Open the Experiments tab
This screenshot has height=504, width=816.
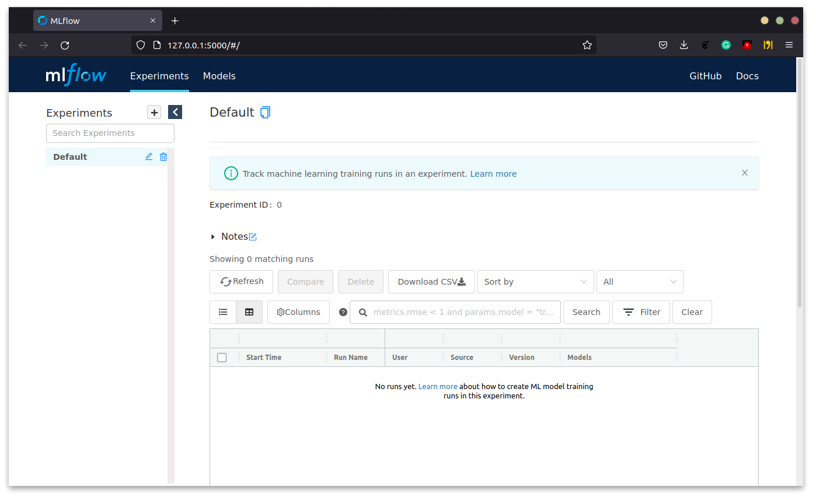pos(159,76)
